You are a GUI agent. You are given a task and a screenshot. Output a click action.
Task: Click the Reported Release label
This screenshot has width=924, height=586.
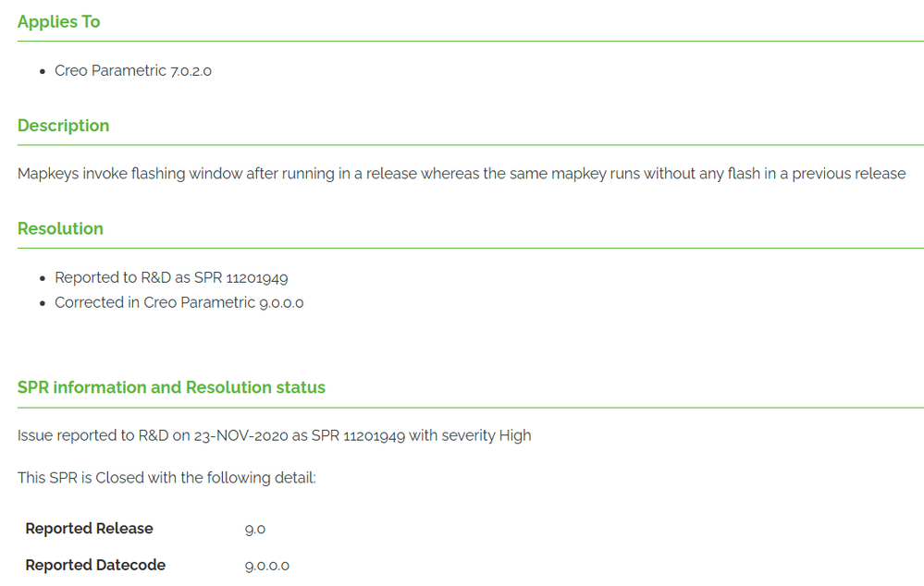click(x=89, y=529)
